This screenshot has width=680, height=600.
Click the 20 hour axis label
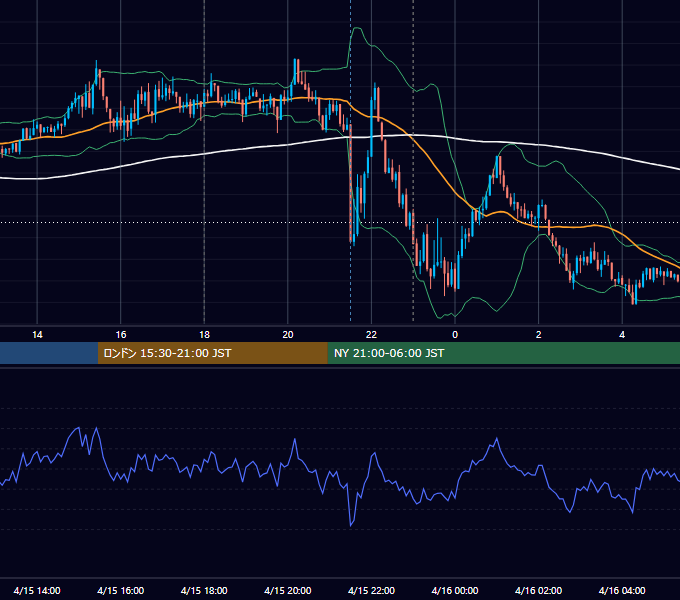288,335
